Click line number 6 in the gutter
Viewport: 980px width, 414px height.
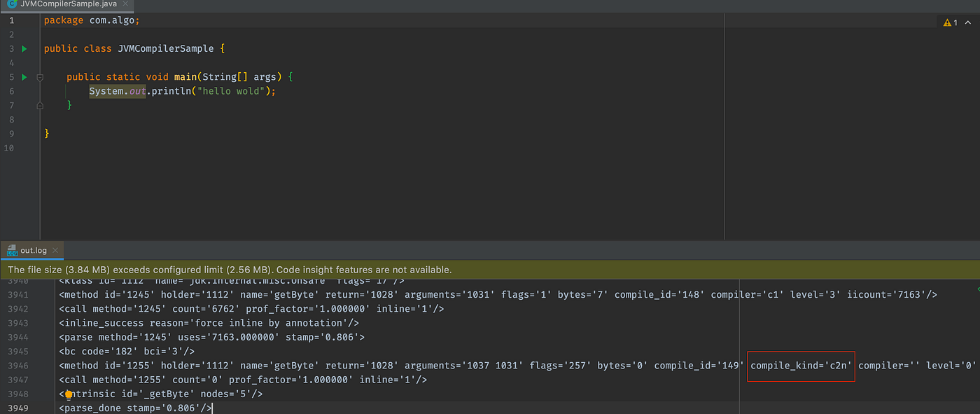pos(11,91)
